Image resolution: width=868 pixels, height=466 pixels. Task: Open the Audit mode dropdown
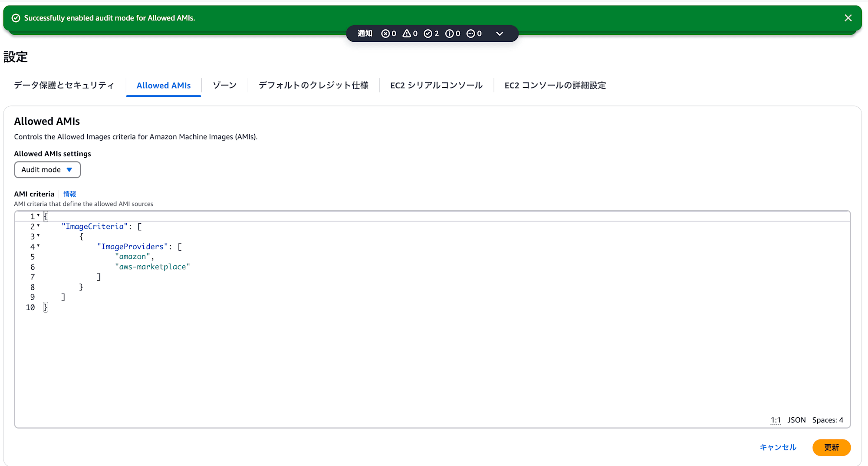pos(47,170)
